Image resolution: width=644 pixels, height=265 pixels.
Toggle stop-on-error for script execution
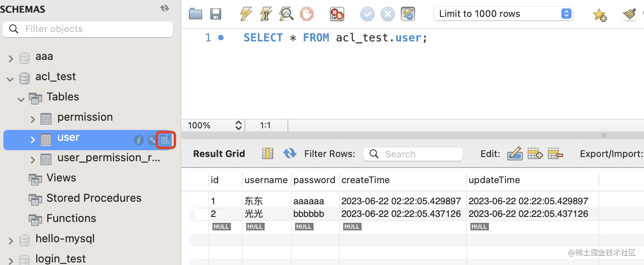click(337, 14)
